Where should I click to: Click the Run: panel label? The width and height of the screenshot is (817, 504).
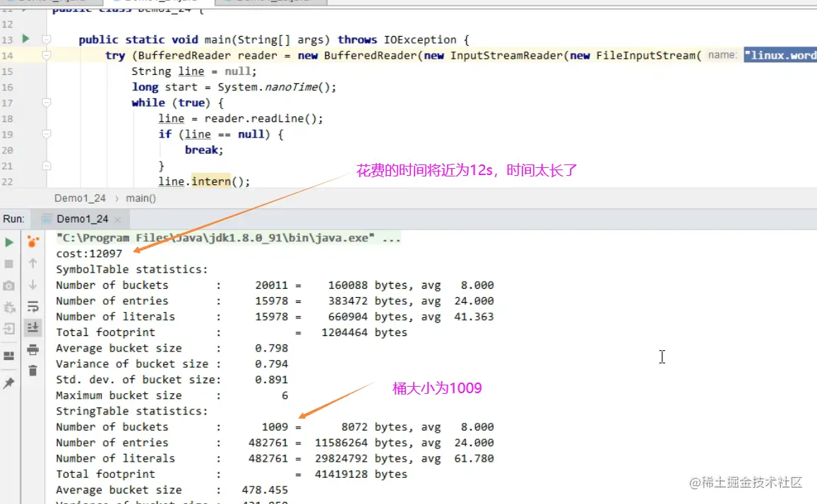point(13,220)
